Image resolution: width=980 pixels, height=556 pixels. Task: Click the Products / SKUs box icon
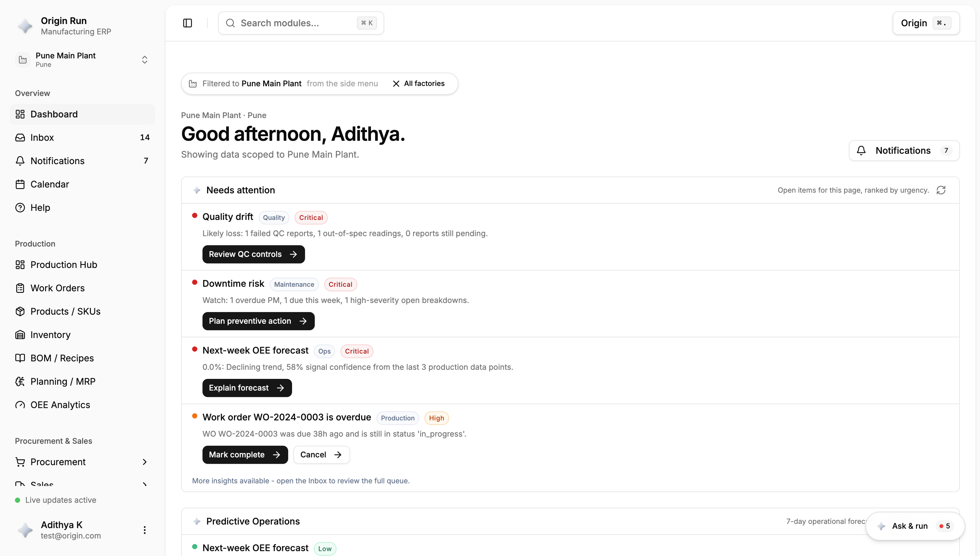(20, 311)
